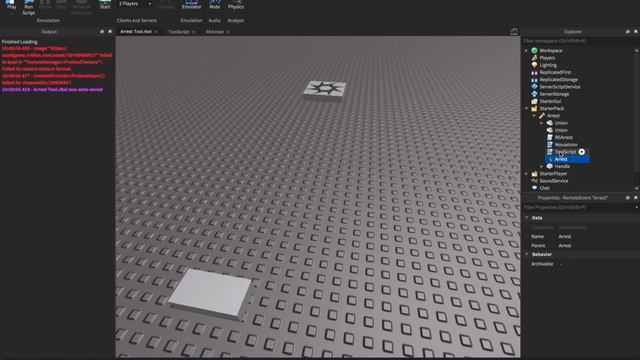
Task: Click the Explorer scrollbar down arrow
Action: pos(637,188)
